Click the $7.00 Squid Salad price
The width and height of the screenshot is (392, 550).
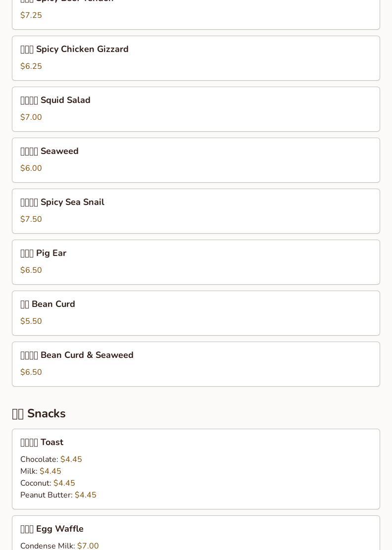click(x=31, y=117)
